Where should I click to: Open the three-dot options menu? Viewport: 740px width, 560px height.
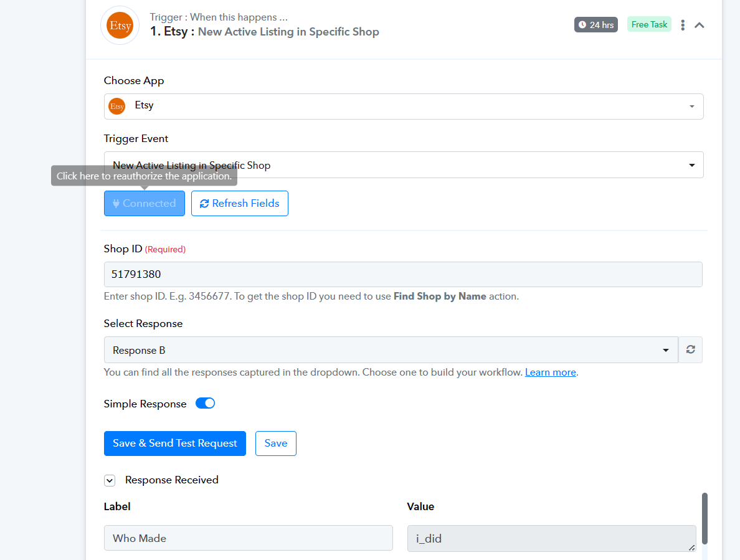(683, 25)
